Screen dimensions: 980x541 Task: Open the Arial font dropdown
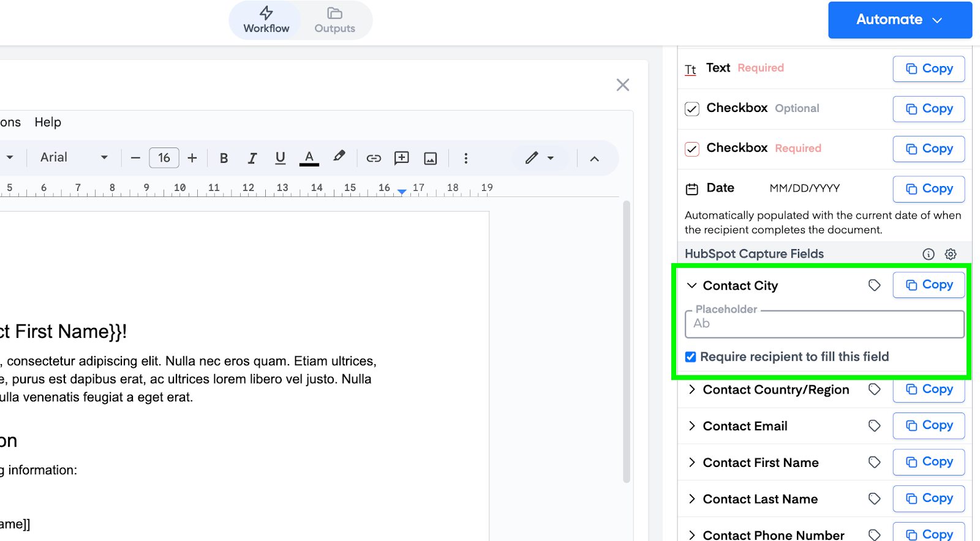click(x=73, y=158)
